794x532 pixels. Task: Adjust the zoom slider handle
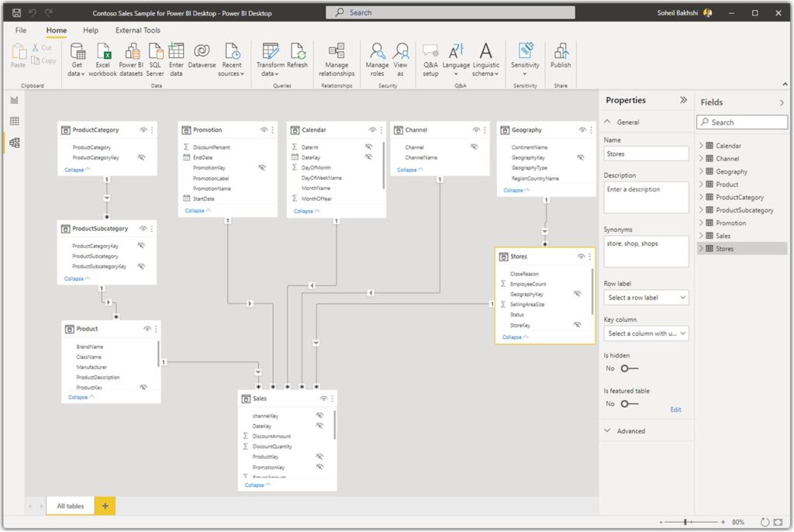pyautogui.click(x=685, y=522)
